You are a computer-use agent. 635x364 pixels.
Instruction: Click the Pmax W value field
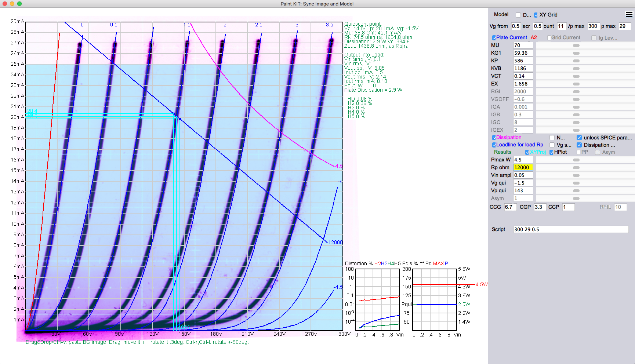coord(523,160)
